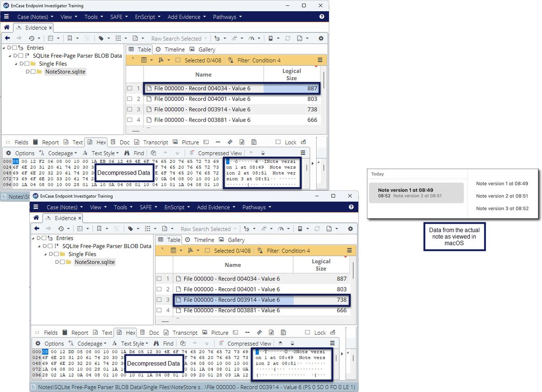Toggle the Selected 0/408 checkbox in the lower window
The width and height of the screenshot is (542, 392).
207,251
